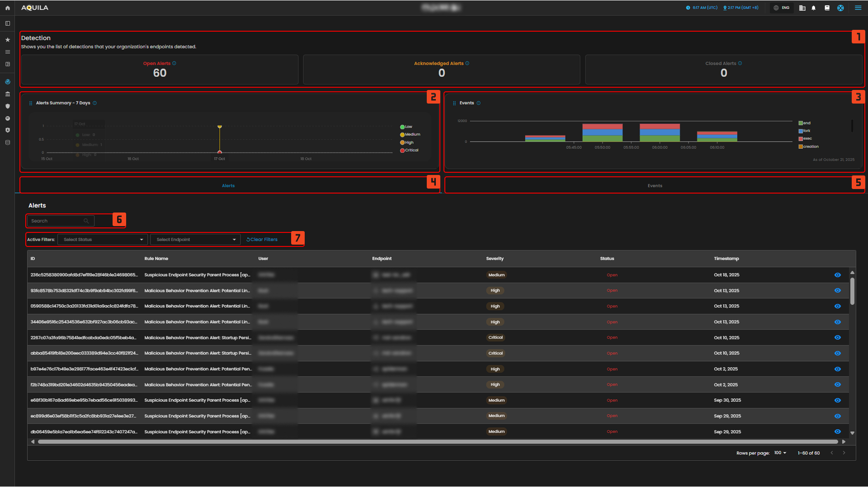View details of the Oct 18, 2025 alert
This screenshot has height=487, width=868.
837,275
